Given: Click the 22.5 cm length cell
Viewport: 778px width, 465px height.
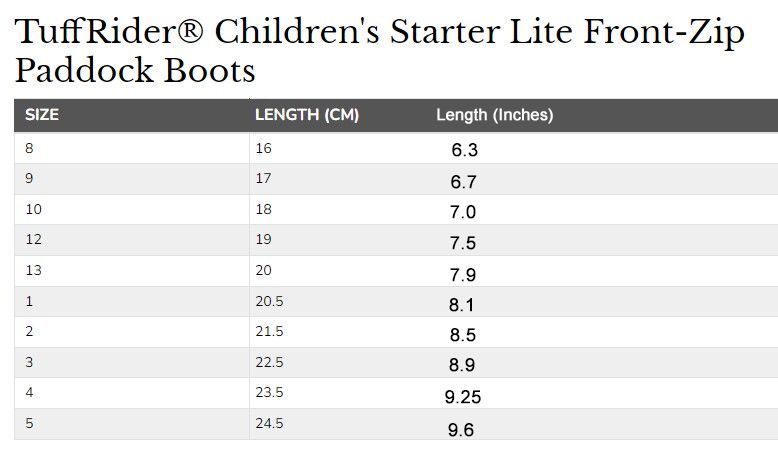Looking at the screenshot, I should [x=269, y=362].
